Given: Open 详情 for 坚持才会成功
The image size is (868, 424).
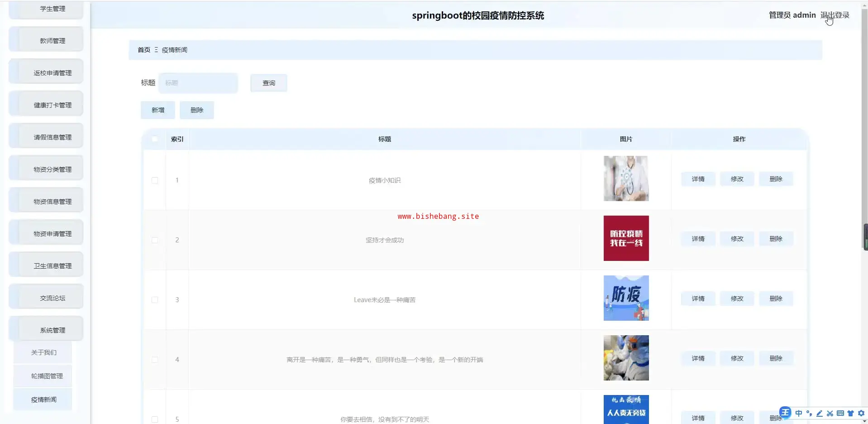Looking at the screenshot, I should coord(698,239).
